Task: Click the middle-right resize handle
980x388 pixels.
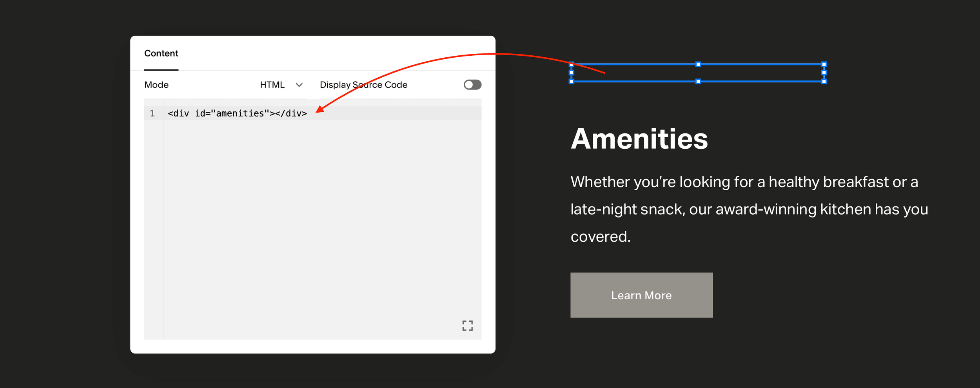Action: (x=824, y=73)
